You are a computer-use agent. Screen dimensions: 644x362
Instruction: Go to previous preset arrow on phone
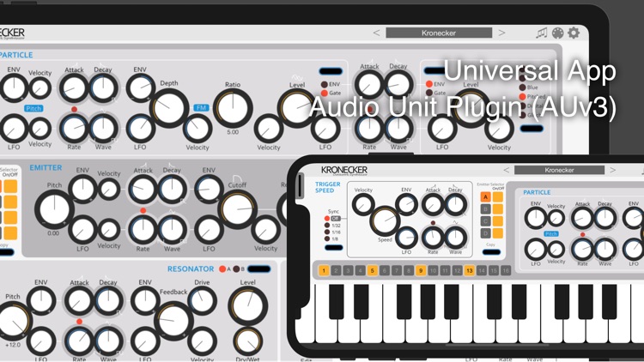pyautogui.click(x=506, y=170)
